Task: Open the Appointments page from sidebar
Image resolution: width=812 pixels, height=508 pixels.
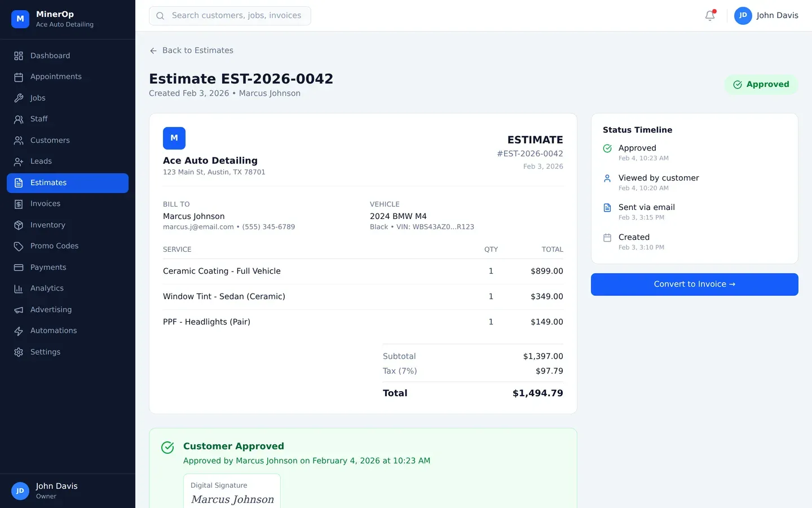Action: (56, 77)
